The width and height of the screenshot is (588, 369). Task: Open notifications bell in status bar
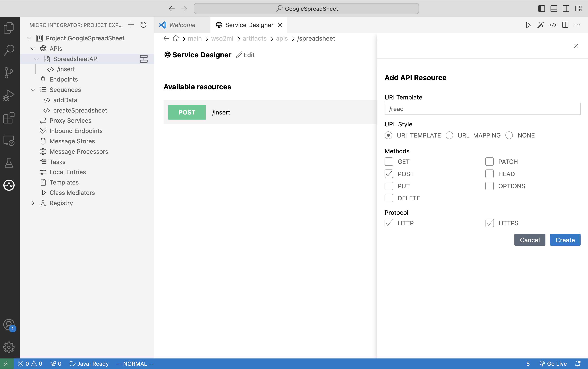coord(578,364)
